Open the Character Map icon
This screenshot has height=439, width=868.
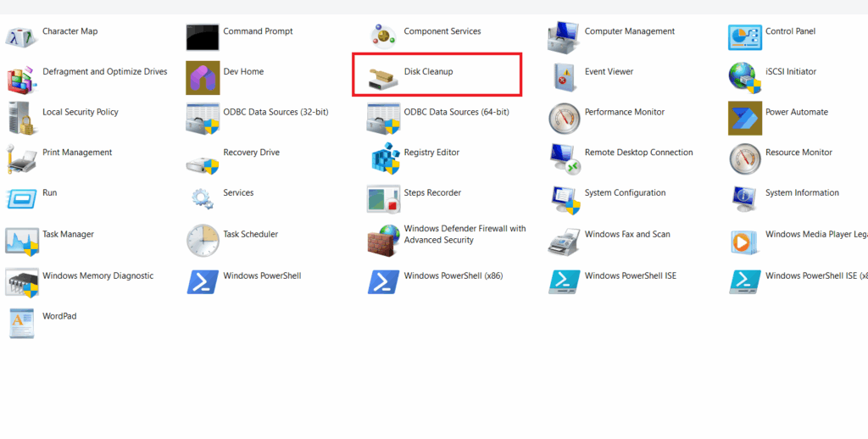click(21, 37)
